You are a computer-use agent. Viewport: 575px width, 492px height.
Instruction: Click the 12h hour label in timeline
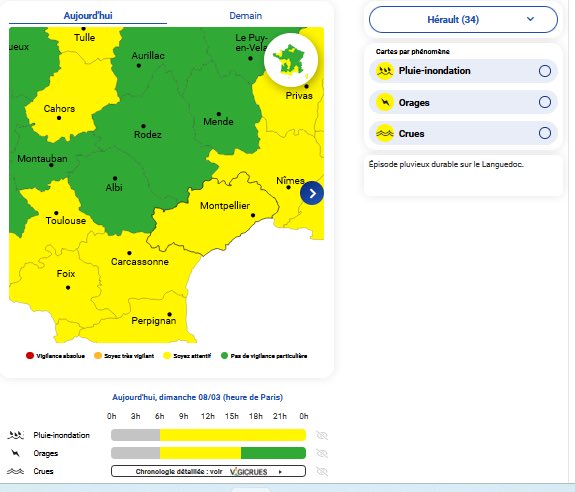point(208,416)
